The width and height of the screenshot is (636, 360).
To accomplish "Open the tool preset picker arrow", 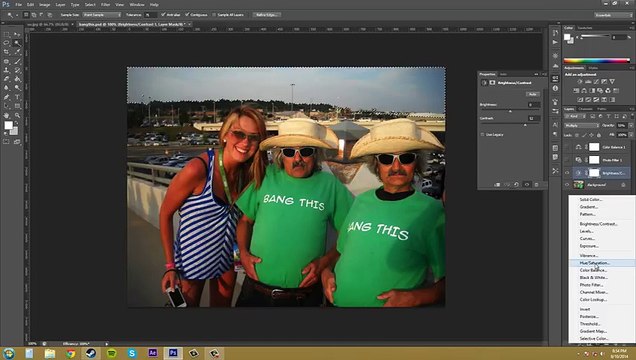I will (x=17, y=15).
